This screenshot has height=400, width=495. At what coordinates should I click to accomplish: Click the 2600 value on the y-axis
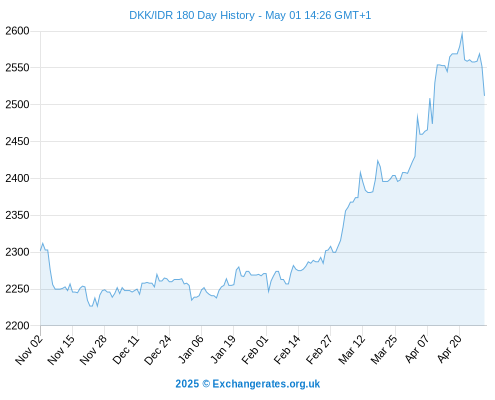17,31
